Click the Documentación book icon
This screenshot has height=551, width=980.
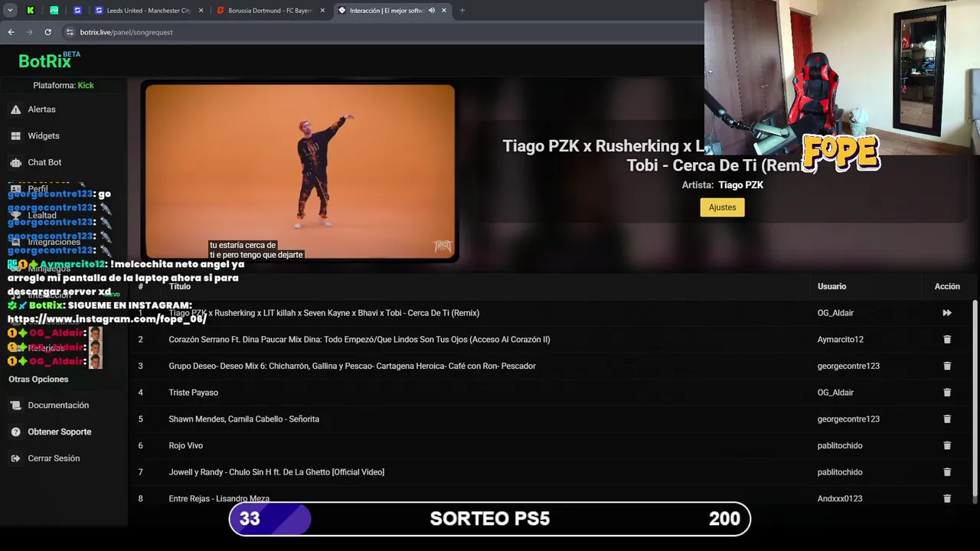click(x=15, y=406)
